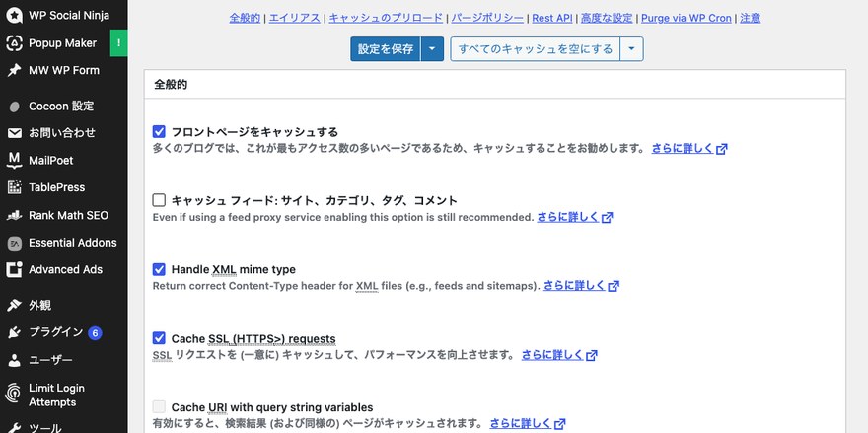Jump to 注意 section link
Screen dimensions: 868x433
(750, 18)
